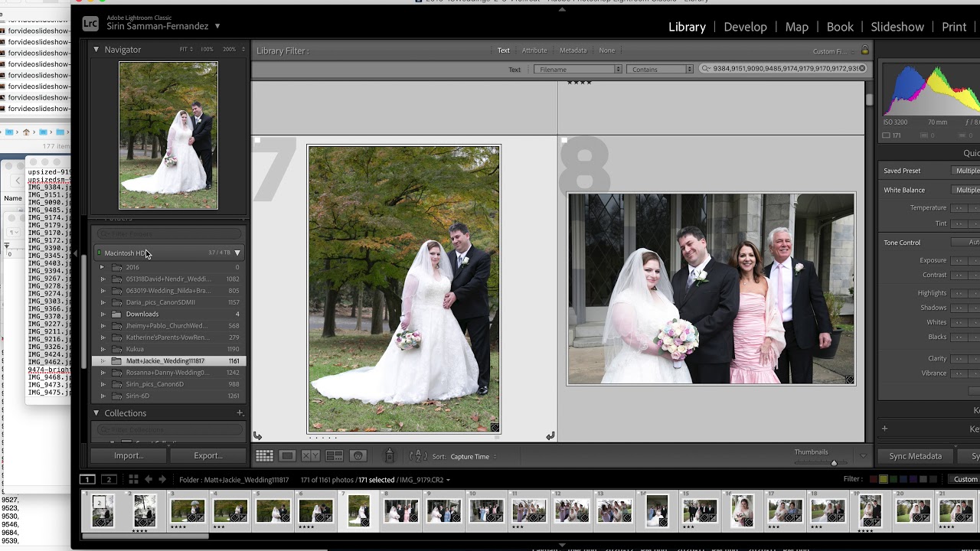This screenshot has width=980, height=551.
Task: Open filmstrip grid shortcut icon
Action: coord(133,479)
